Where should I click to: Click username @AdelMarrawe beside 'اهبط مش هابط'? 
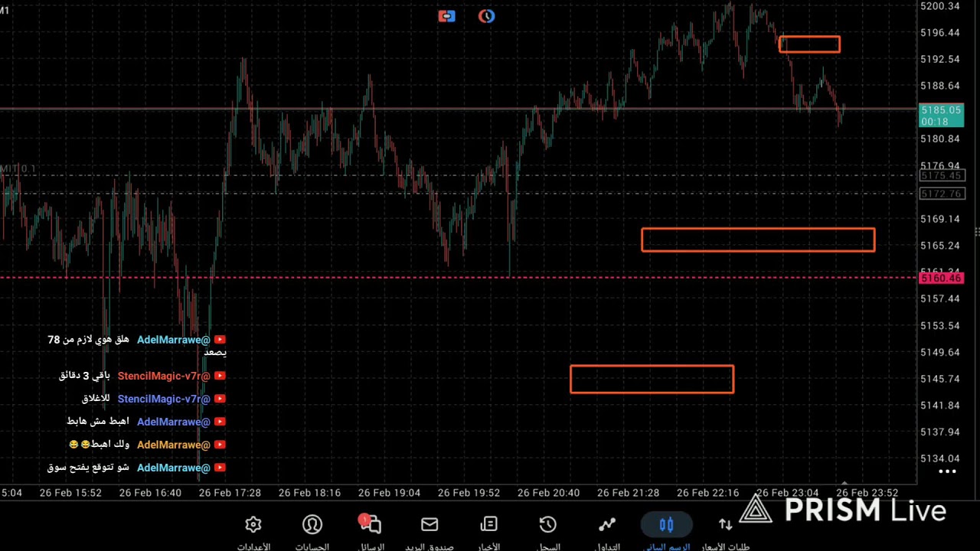[174, 422]
